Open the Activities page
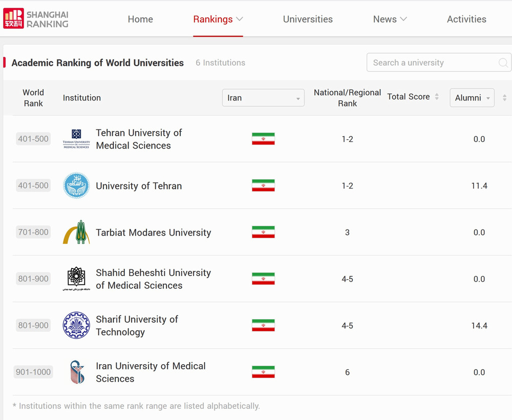The image size is (512, 420). 466,19
